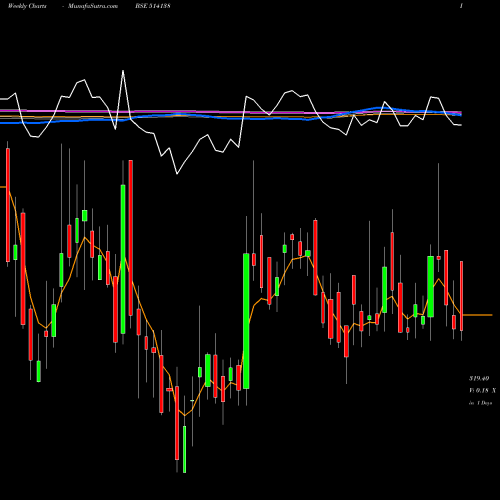Viewport: 500px width, 500px height.
Task: Click the "MunafaSutra.com" site name text
Action: (93, 6)
